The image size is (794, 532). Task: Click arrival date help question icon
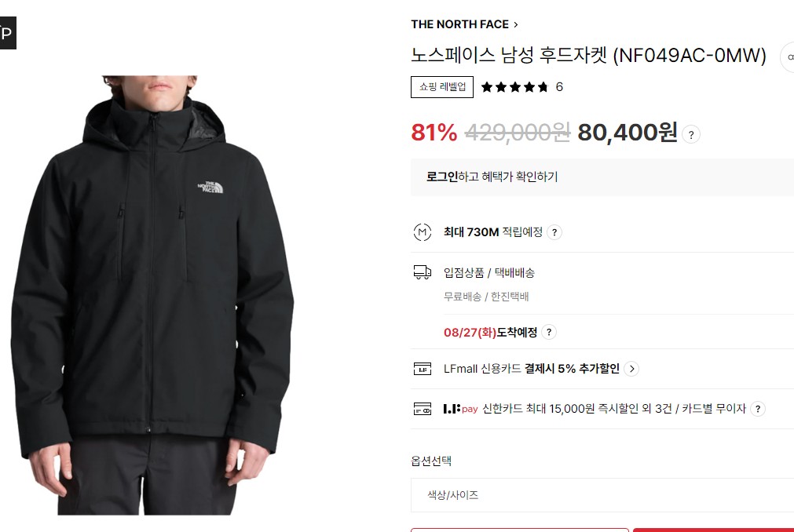tap(549, 332)
